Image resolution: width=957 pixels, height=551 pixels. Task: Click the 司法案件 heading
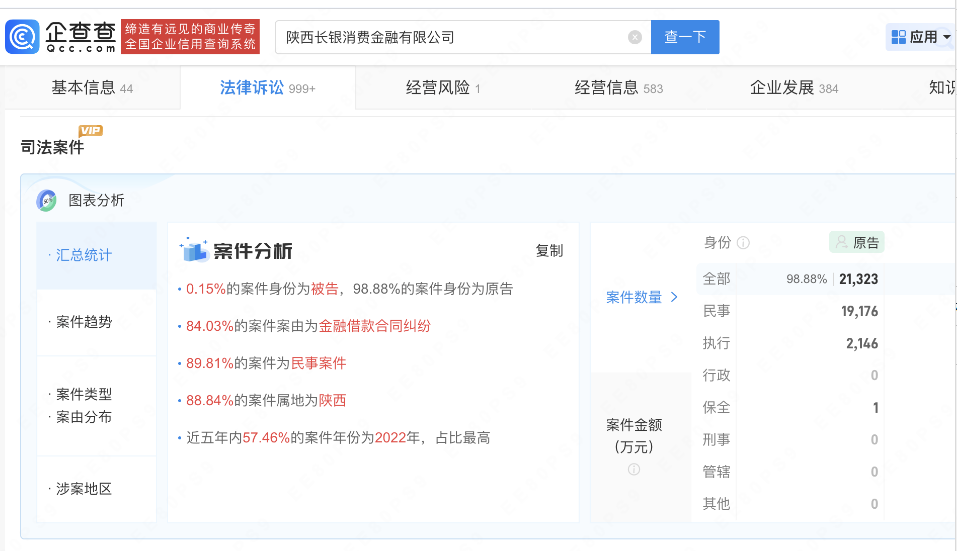click(x=52, y=147)
